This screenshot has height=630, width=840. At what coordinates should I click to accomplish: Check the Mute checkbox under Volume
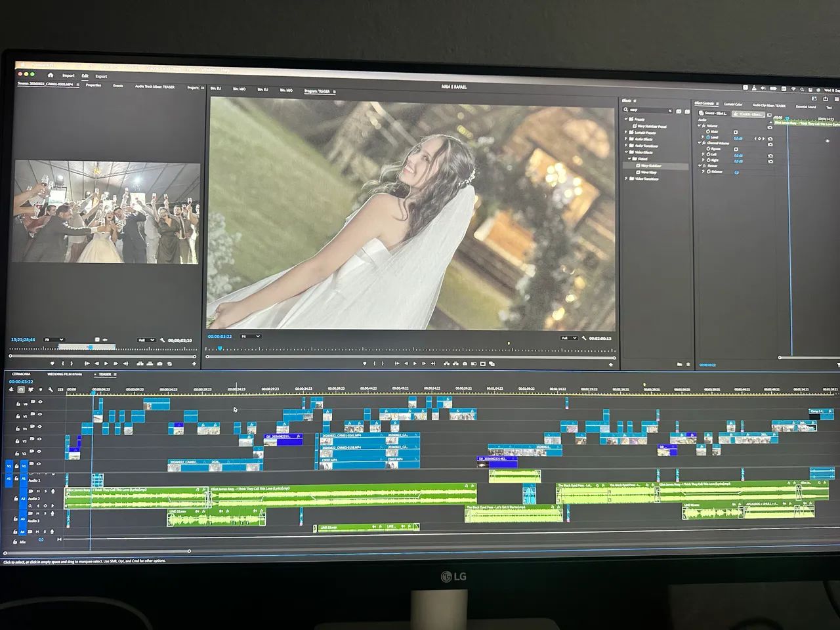[x=736, y=132]
